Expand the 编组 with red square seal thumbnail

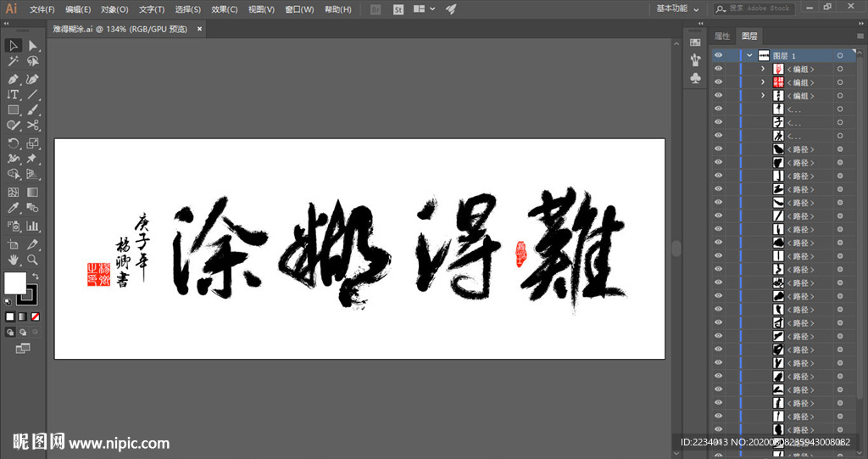click(763, 82)
